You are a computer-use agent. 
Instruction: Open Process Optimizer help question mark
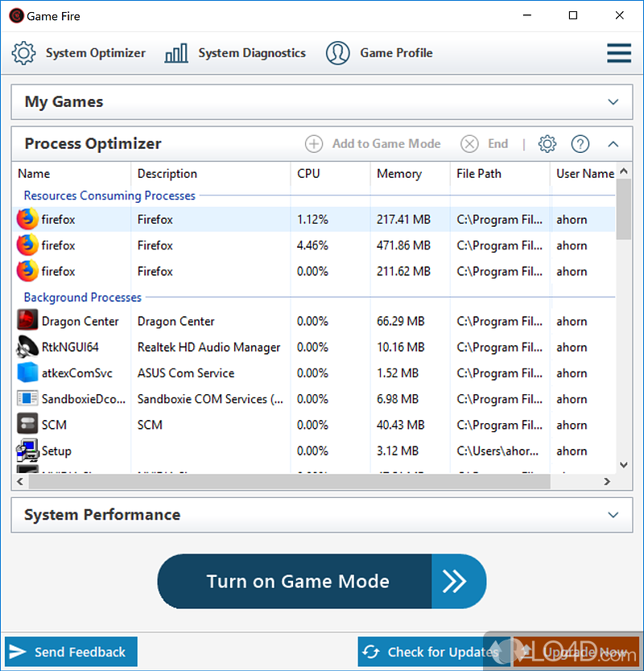pyautogui.click(x=580, y=144)
